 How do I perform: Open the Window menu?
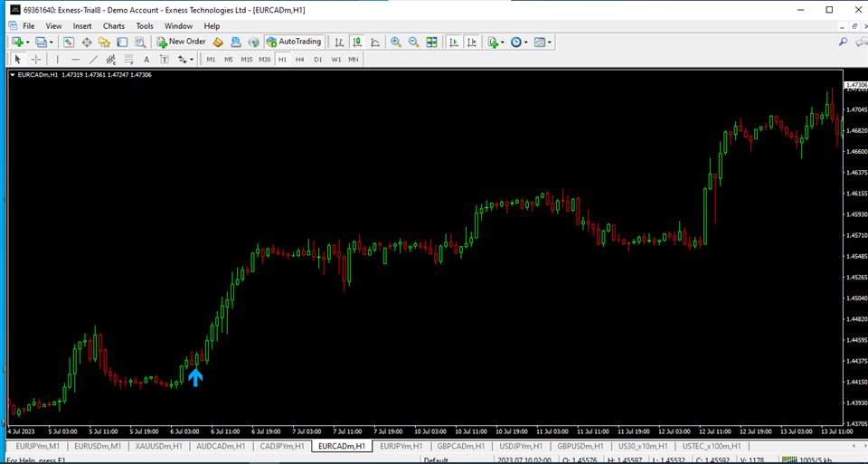click(x=178, y=26)
